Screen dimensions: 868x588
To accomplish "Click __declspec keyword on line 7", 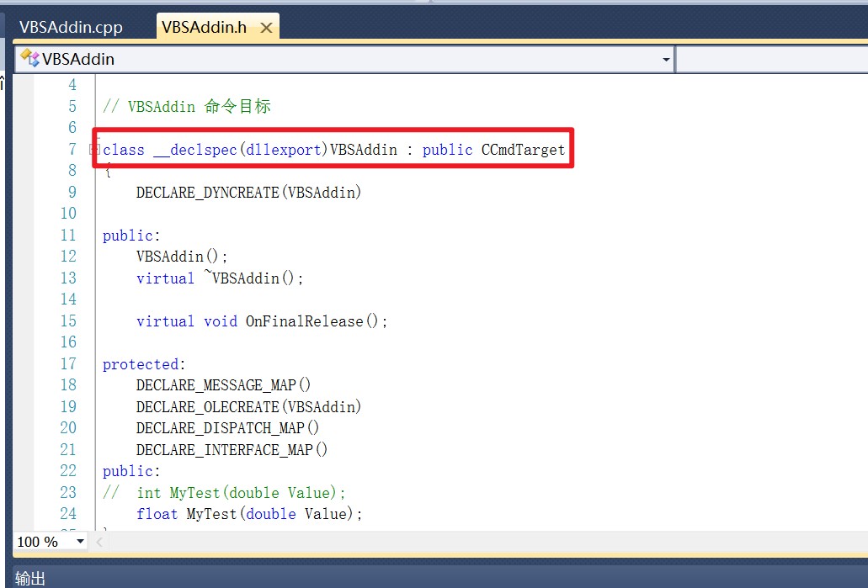I will click(x=194, y=150).
